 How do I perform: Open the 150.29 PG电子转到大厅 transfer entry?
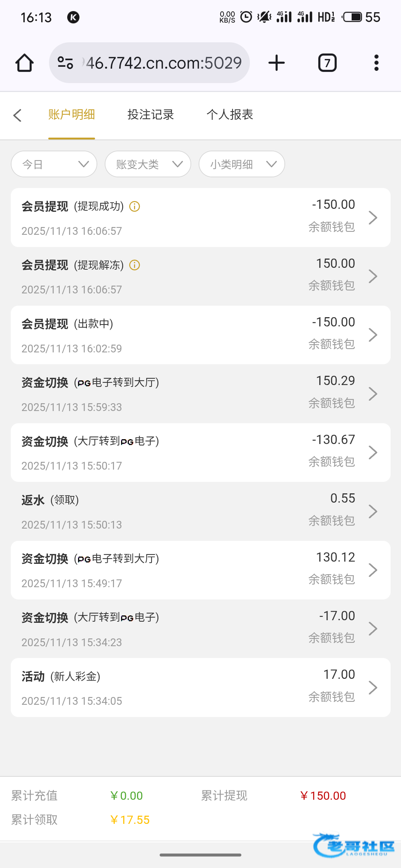(200, 394)
